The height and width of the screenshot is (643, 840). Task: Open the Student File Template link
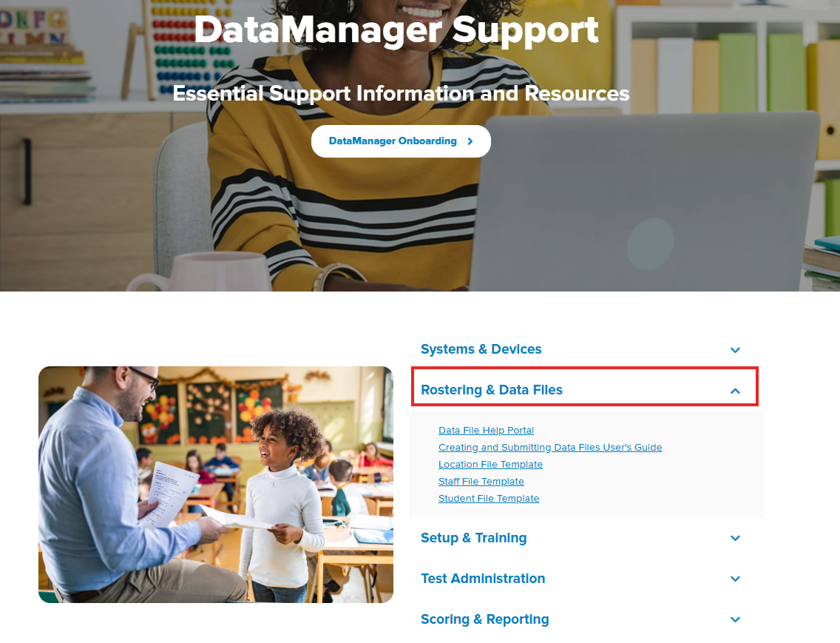488,499
